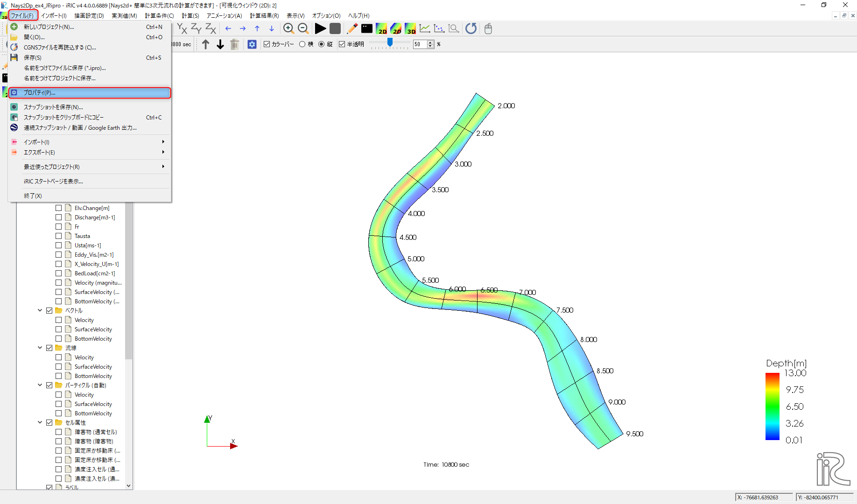Collapse the セル属性 tree folder
Image resolution: width=857 pixels, height=504 pixels.
40,422
